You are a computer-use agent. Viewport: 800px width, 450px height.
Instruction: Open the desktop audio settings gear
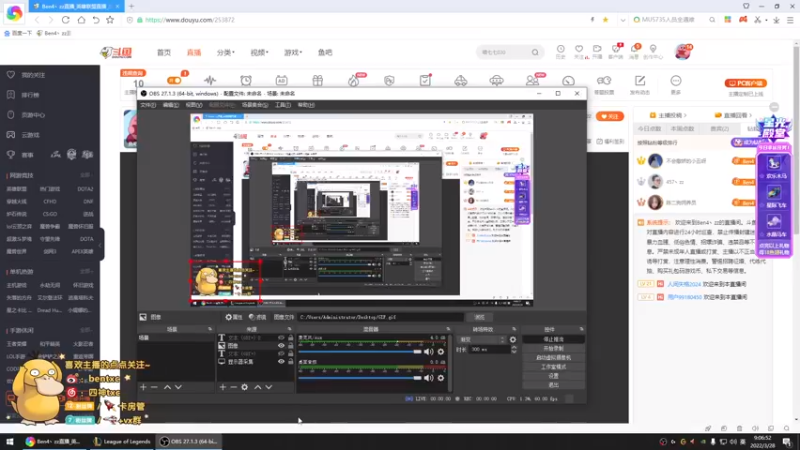pyautogui.click(x=441, y=378)
